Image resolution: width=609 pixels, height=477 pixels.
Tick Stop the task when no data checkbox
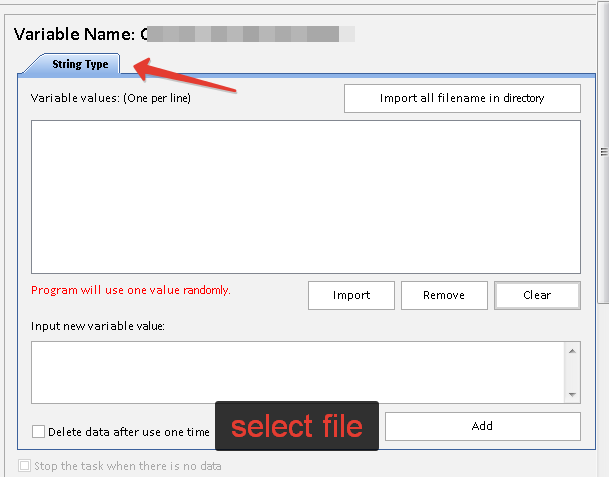coord(25,466)
